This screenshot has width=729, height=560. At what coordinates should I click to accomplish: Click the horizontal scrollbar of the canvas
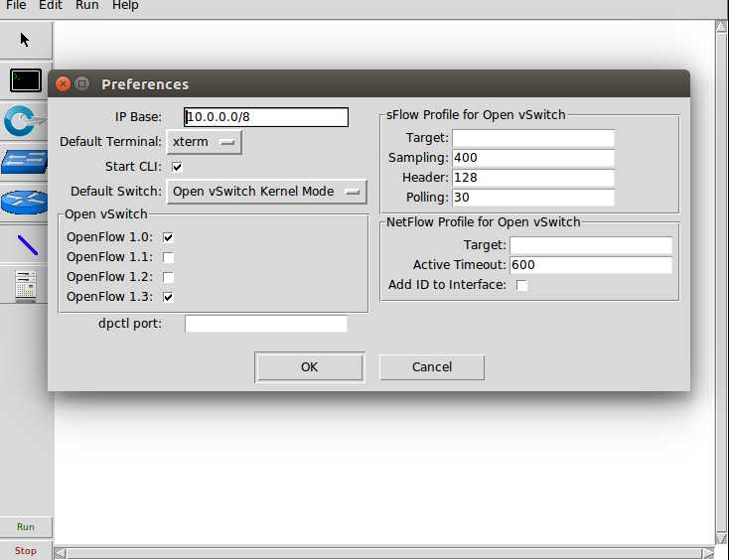(383, 553)
